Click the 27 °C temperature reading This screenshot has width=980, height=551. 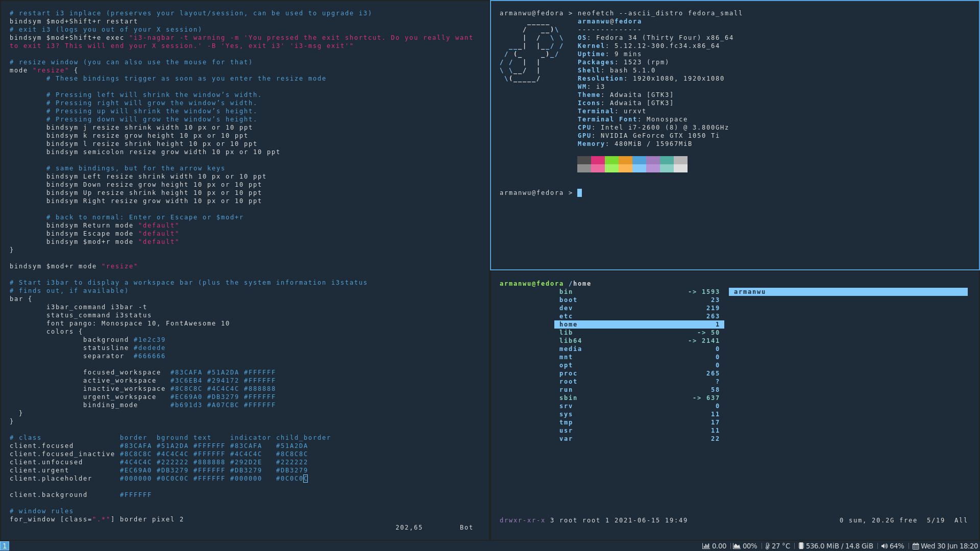(x=781, y=546)
